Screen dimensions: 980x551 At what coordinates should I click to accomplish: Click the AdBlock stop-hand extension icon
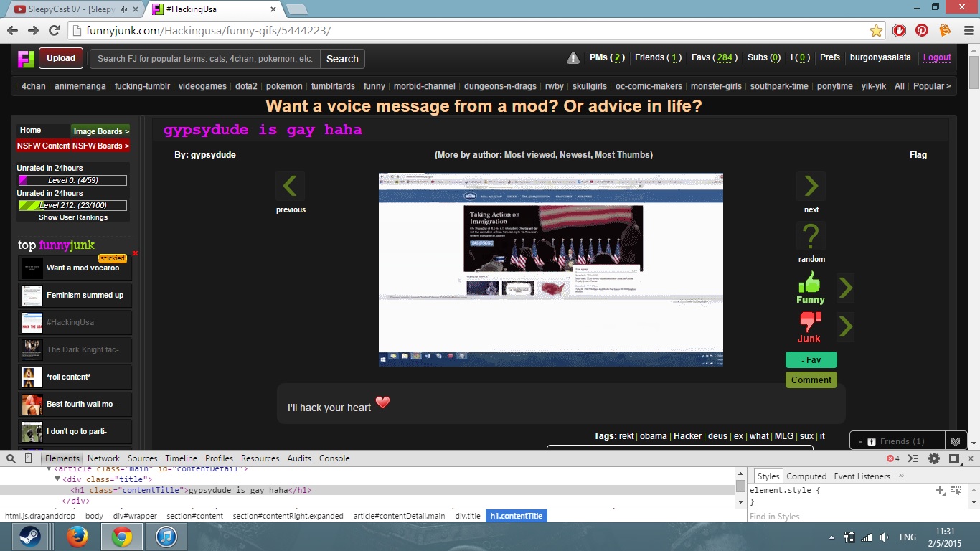click(x=899, y=30)
